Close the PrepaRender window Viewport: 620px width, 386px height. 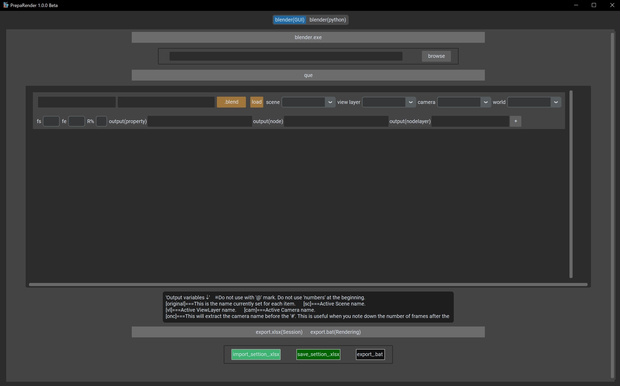[x=612, y=5]
